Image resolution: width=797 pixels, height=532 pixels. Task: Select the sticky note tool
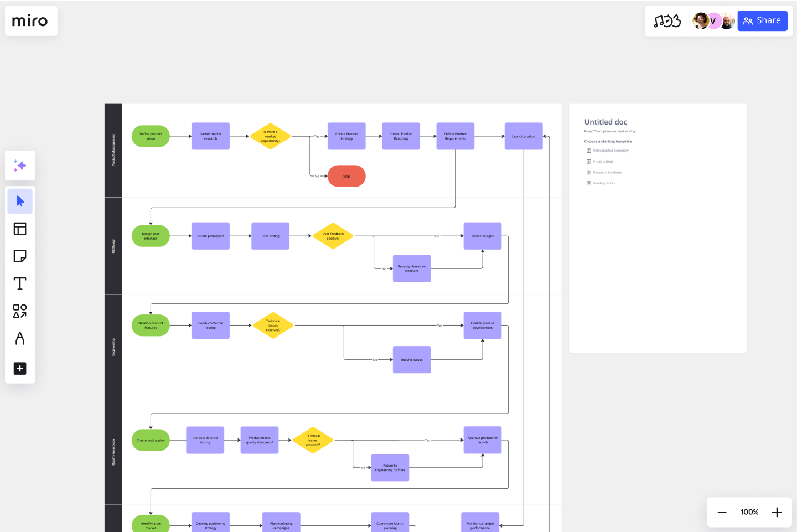[20, 256]
